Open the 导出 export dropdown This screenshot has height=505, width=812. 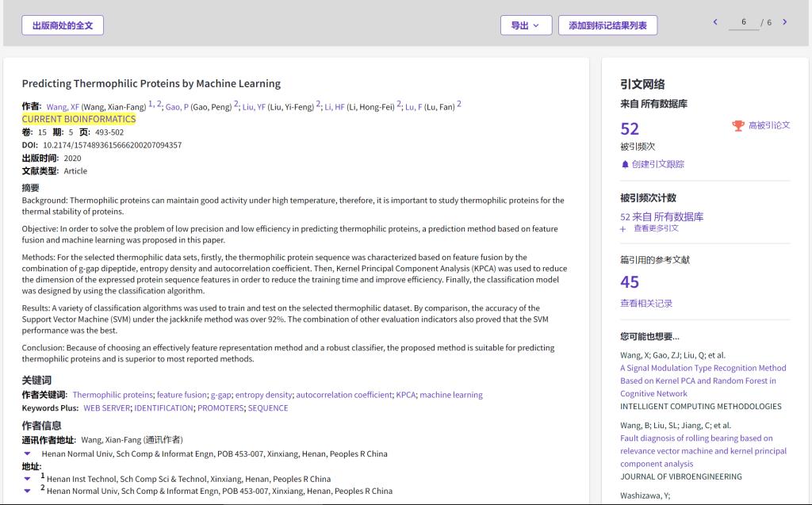pos(526,25)
